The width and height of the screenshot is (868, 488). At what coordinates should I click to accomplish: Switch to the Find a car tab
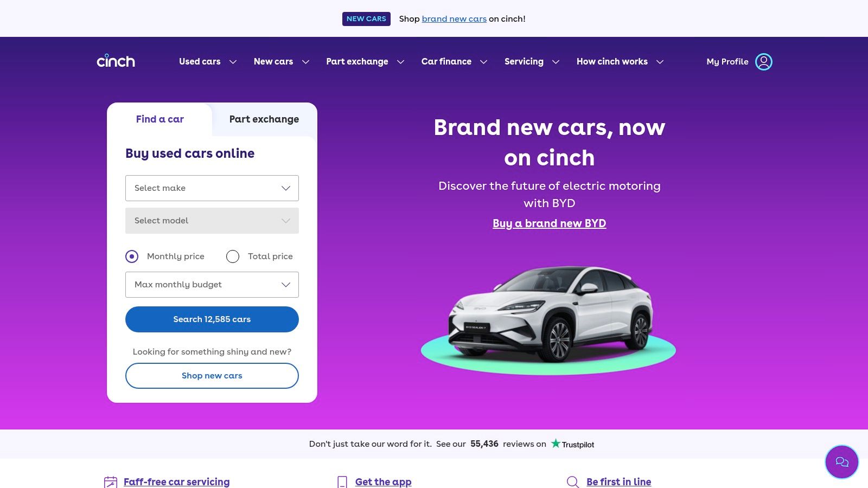[159, 119]
